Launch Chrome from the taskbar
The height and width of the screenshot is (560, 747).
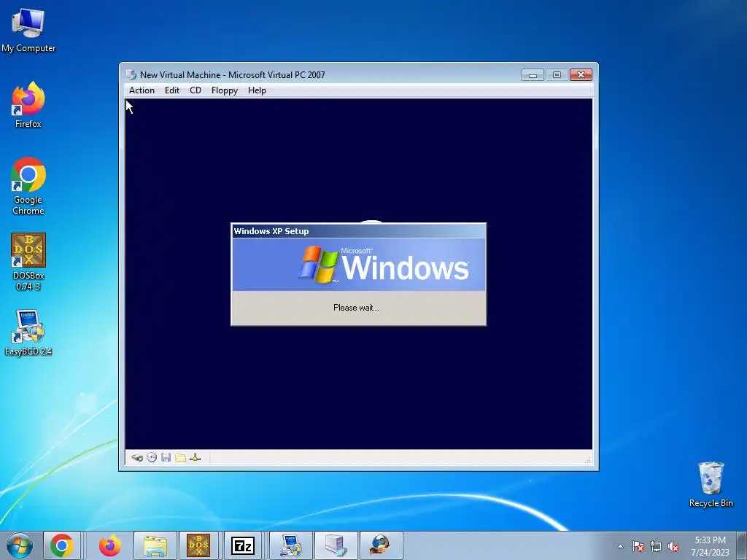point(62,545)
